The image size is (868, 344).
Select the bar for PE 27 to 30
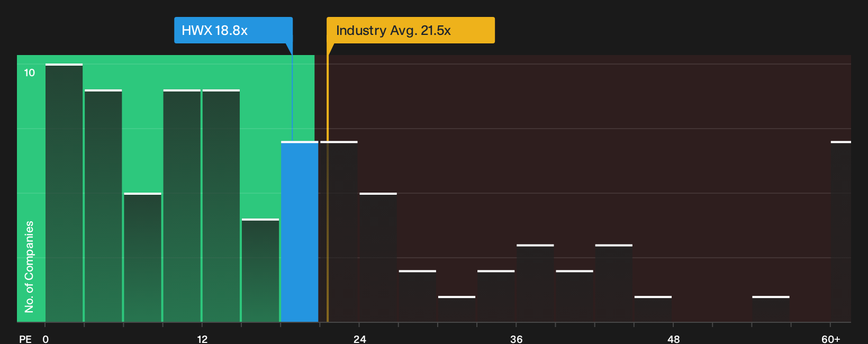point(418,296)
